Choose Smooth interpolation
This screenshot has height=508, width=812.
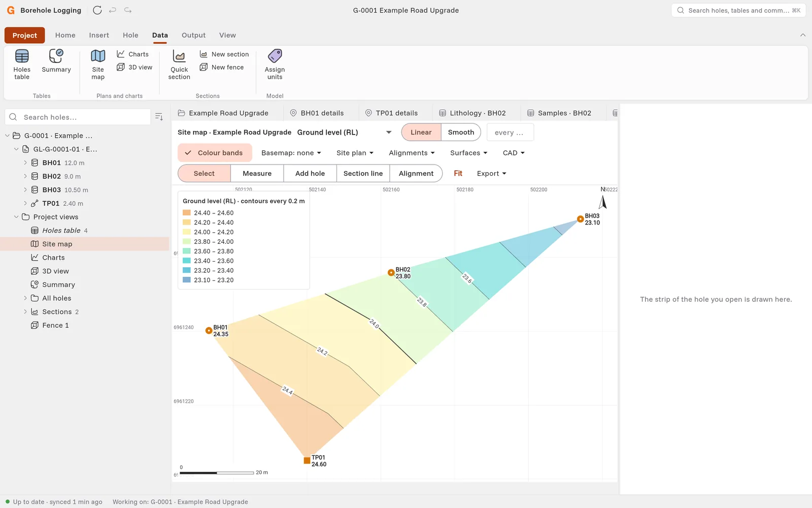click(461, 132)
